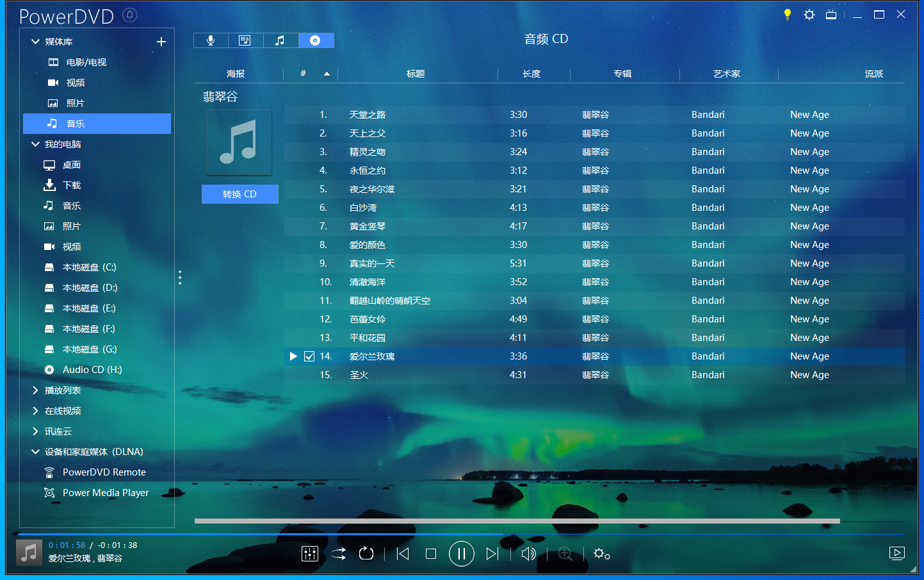
Task: Open volume speaker control
Action: (x=528, y=554)
